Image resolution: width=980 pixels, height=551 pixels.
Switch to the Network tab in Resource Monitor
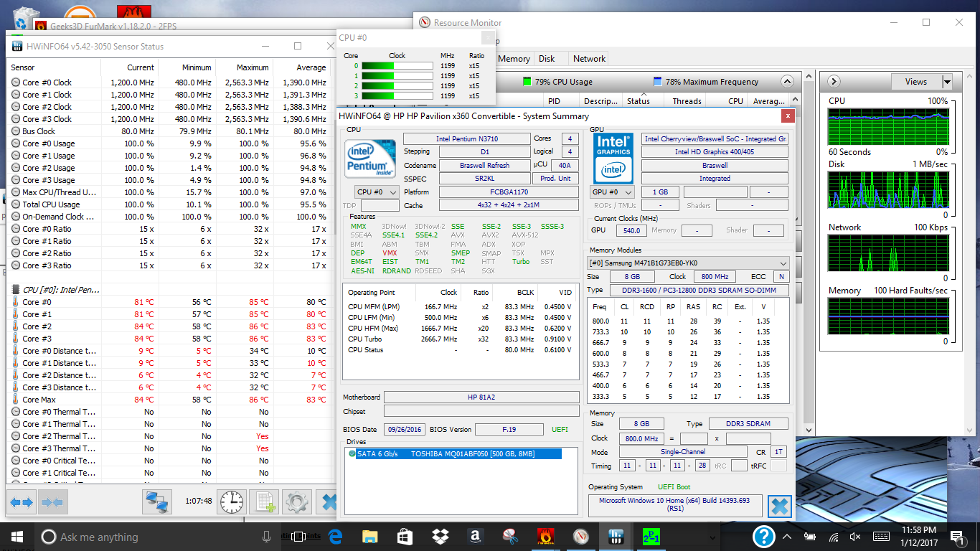[589, 59]
